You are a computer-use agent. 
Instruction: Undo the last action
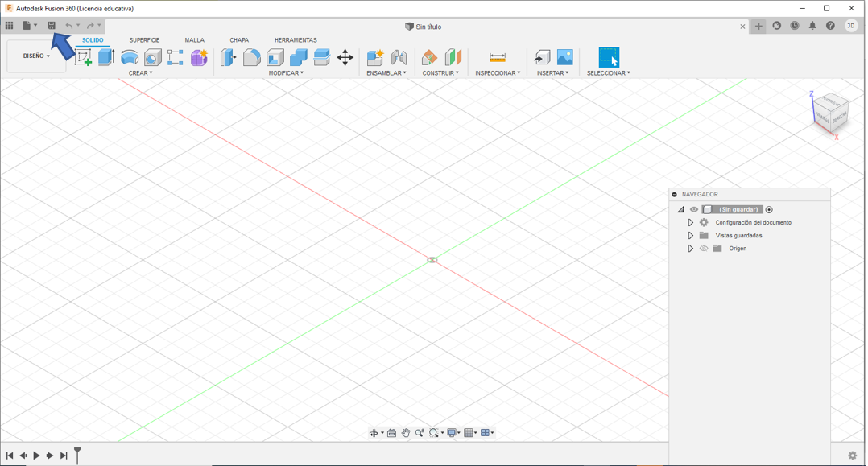pyautogui.click(x=69, y=26)
